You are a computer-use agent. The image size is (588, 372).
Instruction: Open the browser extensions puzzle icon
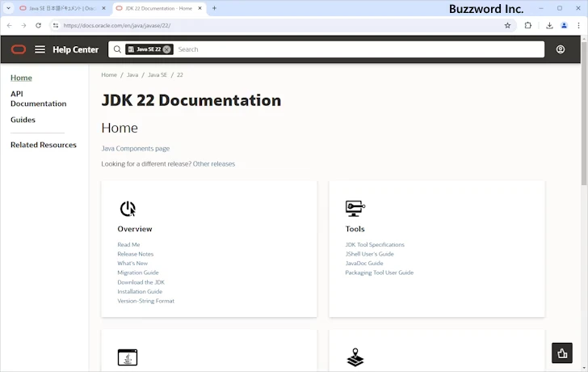pos(528,26)
